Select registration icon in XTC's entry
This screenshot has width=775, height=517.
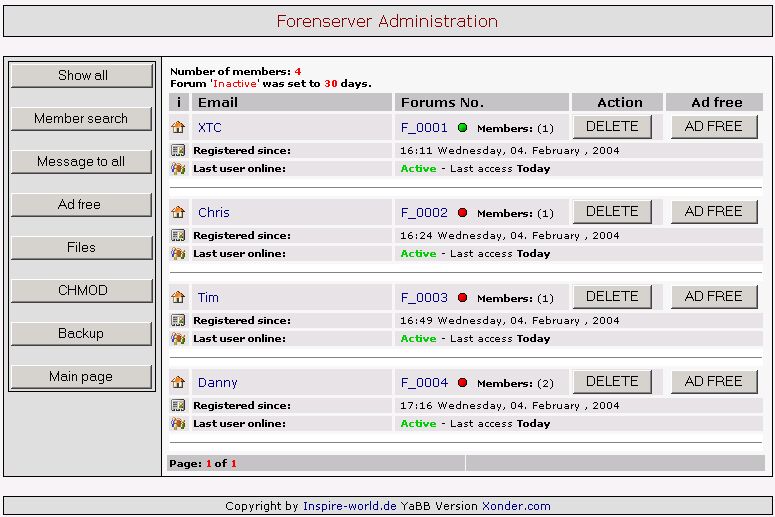(x=178, y=150)
